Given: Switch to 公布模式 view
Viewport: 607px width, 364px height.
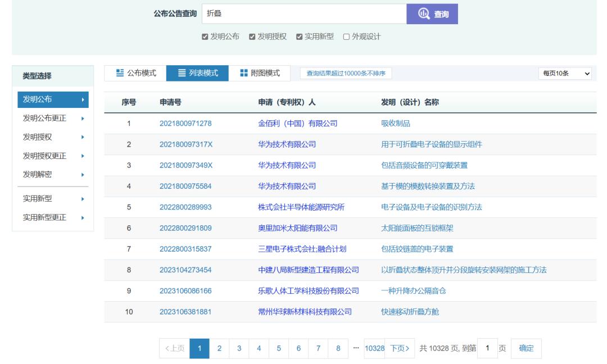Looking at the screenshot, I should click(135, 73).
